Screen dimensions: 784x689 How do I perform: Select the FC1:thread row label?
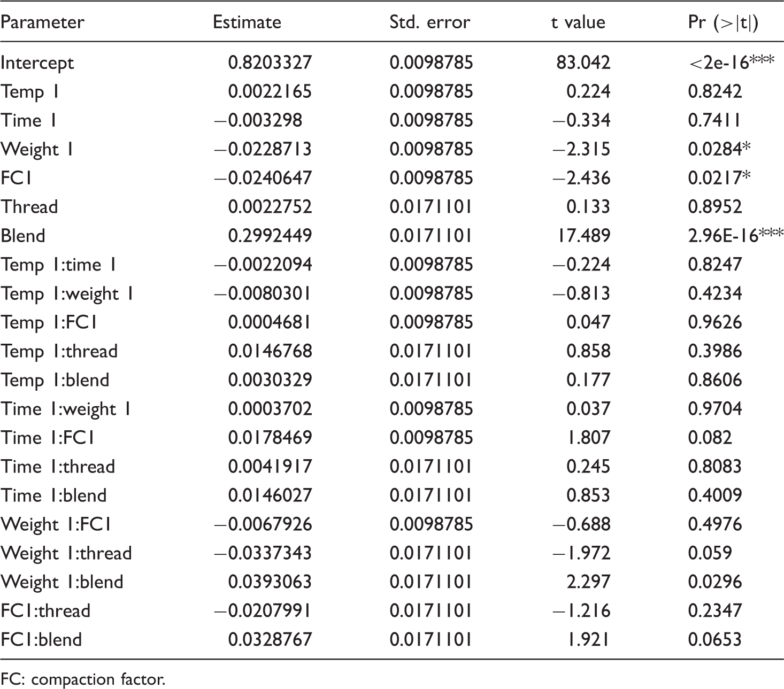45,611
